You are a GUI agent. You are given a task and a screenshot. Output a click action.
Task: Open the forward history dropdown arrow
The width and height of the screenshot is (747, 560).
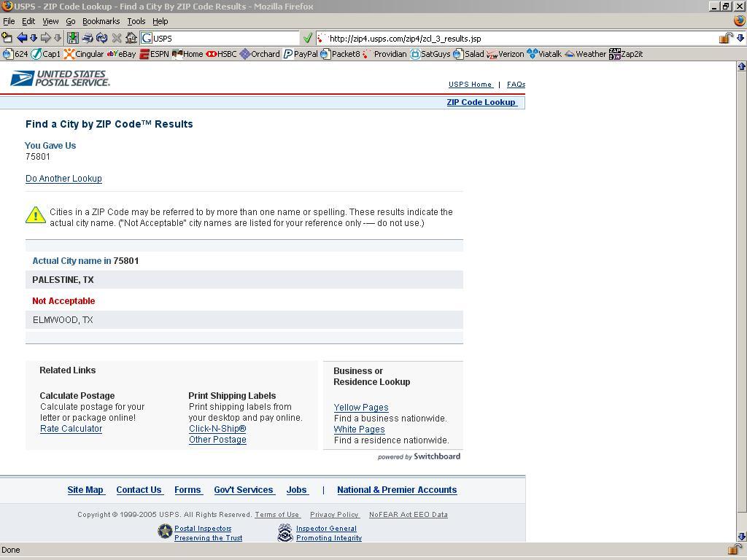coord(58,38)
